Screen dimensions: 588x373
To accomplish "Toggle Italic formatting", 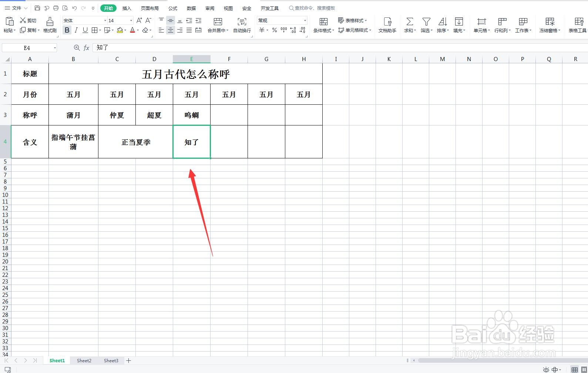I will point(76,30).
